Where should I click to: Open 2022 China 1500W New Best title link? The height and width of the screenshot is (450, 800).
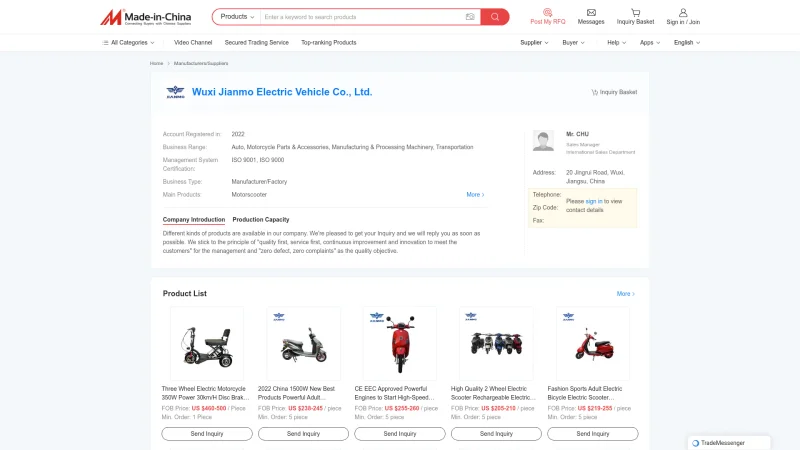point(296,393)
